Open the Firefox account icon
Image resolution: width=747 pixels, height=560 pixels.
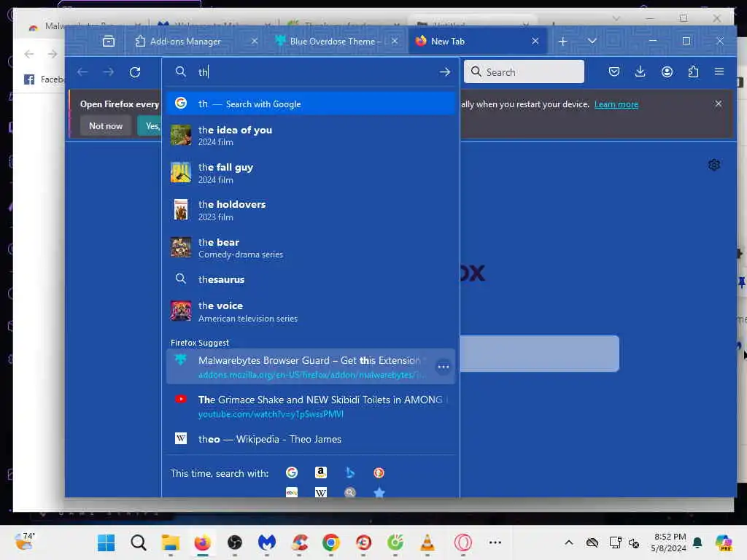point(667,72)
